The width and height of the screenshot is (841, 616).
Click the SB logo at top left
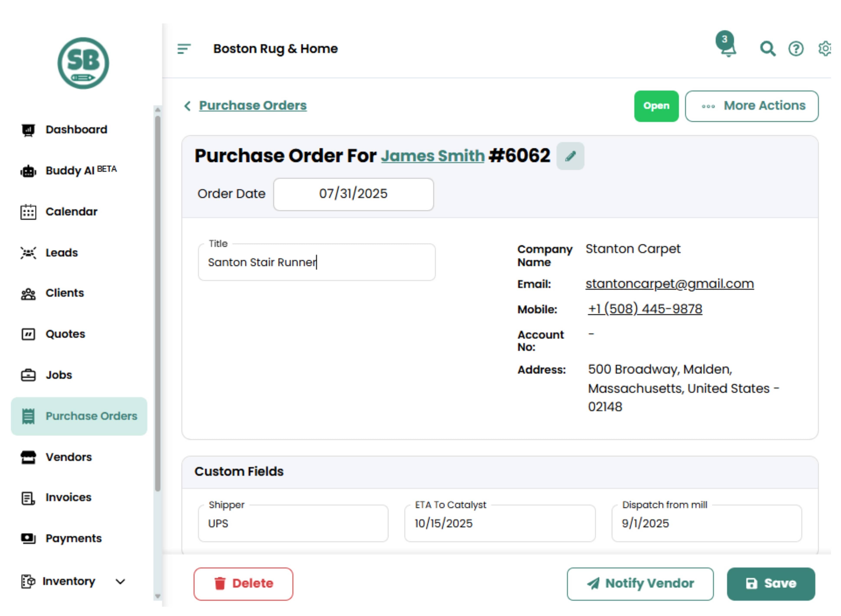coord(83,63)
